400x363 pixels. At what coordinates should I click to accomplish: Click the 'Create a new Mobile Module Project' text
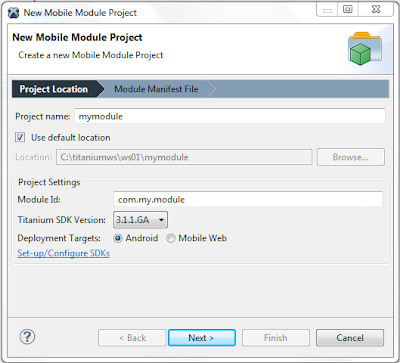(x=91, y=55)
